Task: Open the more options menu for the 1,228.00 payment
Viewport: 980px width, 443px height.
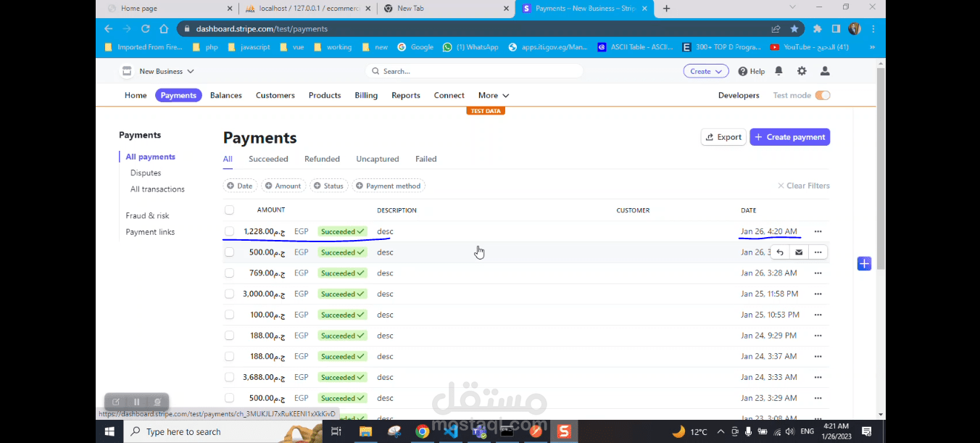Action: 818,231
